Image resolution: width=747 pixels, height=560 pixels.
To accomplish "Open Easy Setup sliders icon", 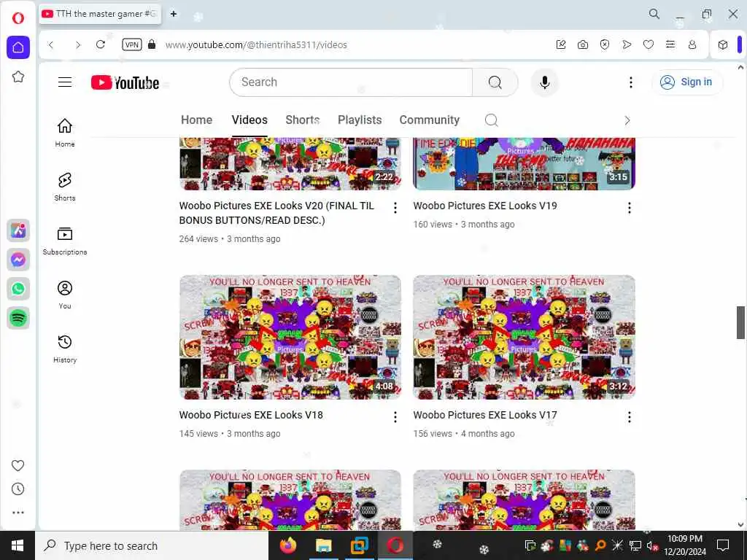I will coord(670,44).
